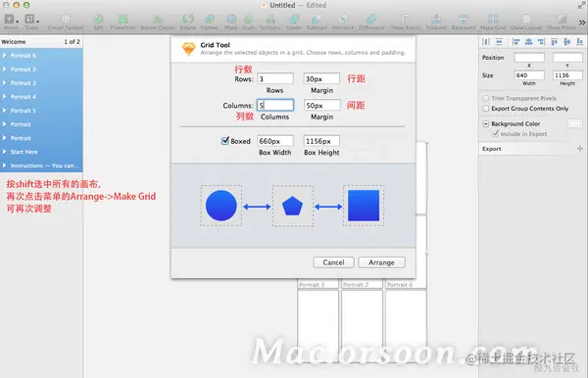Toggle Show Rulers in toolbar
588x378 pixels.
[406, 20]
